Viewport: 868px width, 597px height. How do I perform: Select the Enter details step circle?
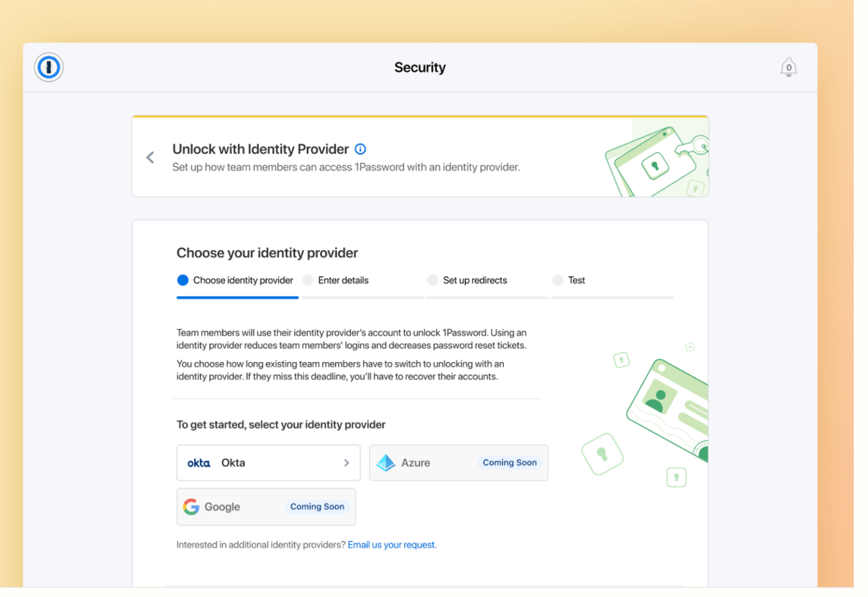pyautogui.click(x=308, y=280)
